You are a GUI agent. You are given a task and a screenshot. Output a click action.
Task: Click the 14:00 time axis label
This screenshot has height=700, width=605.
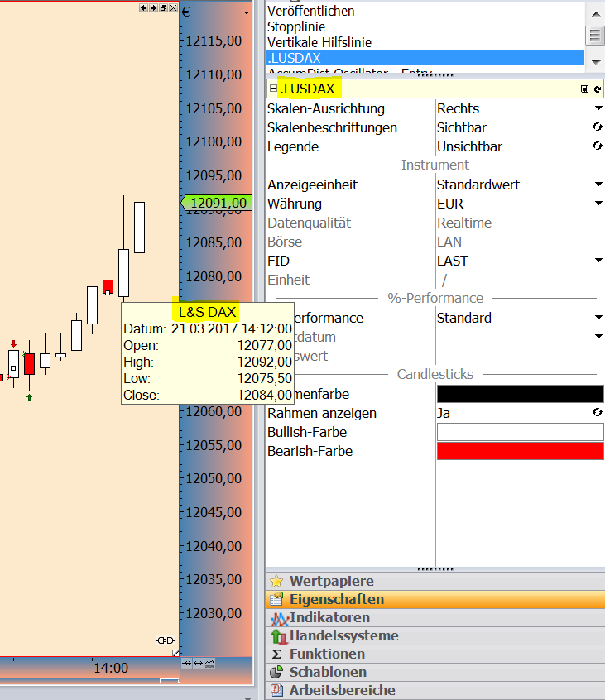pos(111,668)
